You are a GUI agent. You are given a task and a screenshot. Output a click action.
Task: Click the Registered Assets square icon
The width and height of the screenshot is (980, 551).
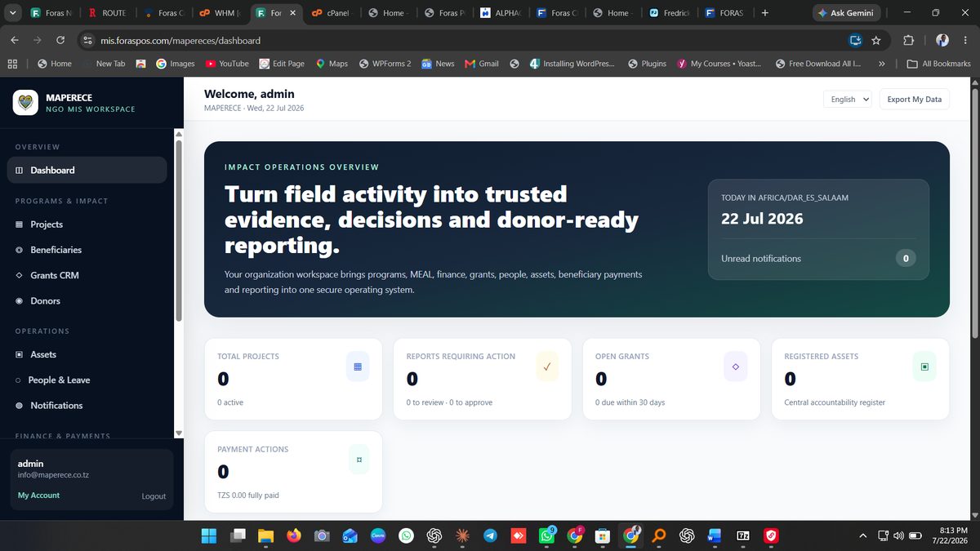click(x=924, y=367)
